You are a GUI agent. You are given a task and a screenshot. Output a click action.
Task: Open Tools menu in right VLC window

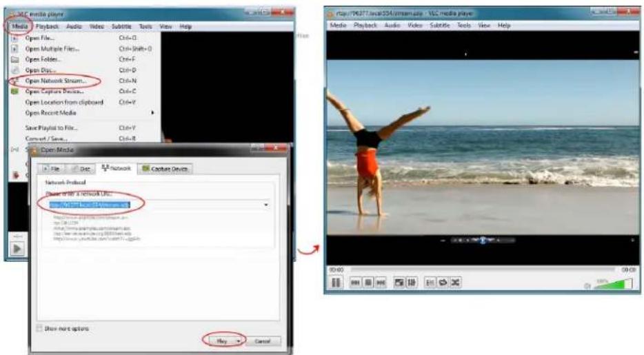click(464, 25)
